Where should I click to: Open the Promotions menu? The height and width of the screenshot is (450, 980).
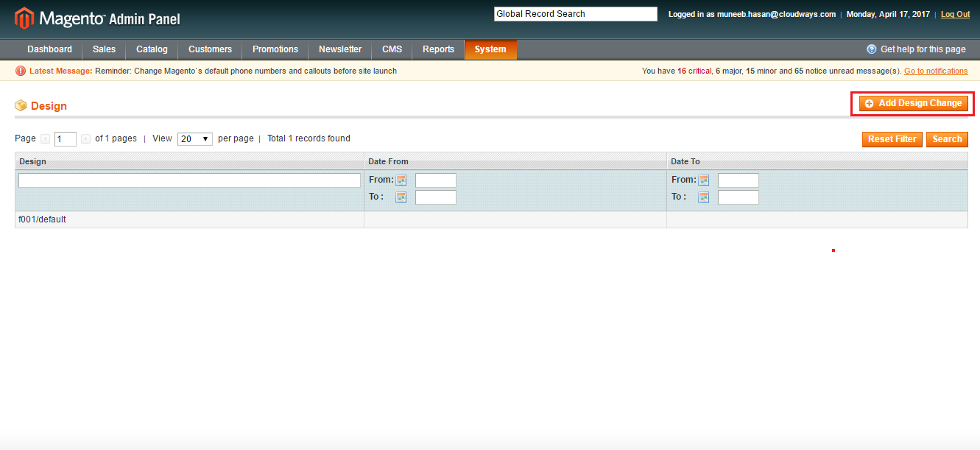point(275,49)
